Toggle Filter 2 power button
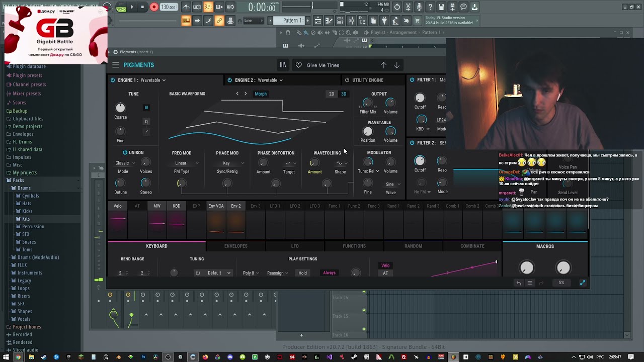The image size is (644, 362). click(412, 143)
